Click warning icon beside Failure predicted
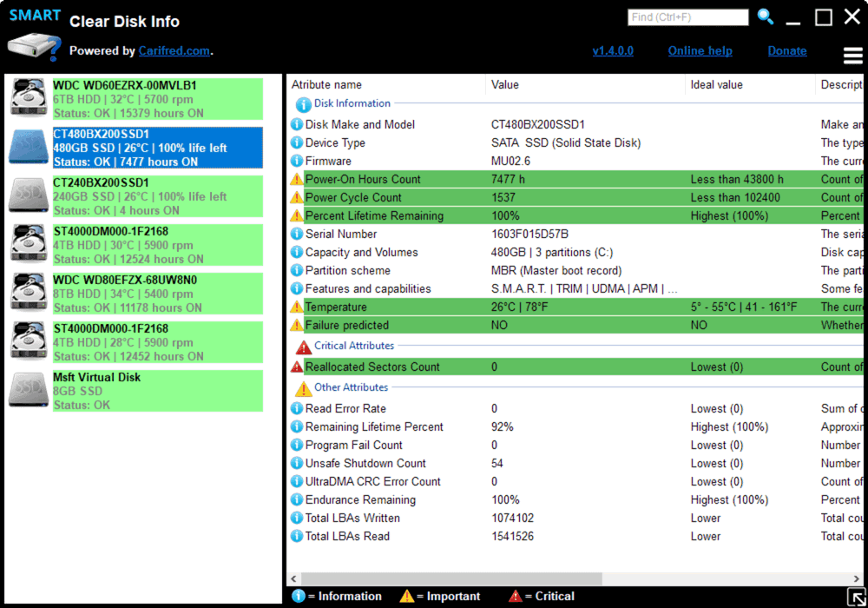The height and width of the screenshot is (608, 868). coord(297,325)
